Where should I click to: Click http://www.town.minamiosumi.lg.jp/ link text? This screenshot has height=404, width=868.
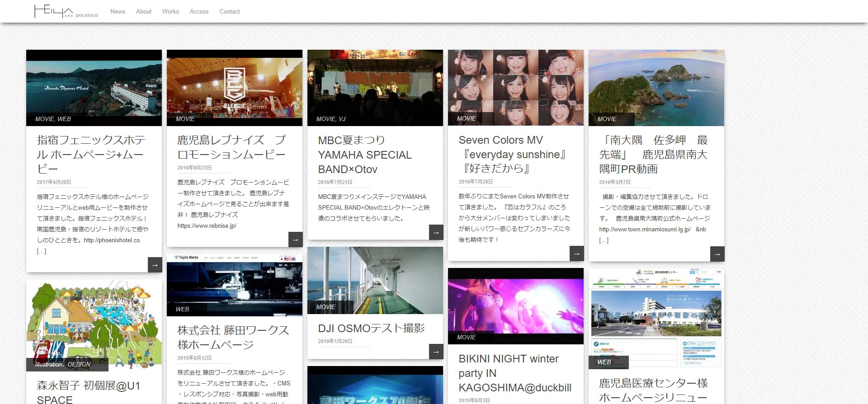pos(645,229)
